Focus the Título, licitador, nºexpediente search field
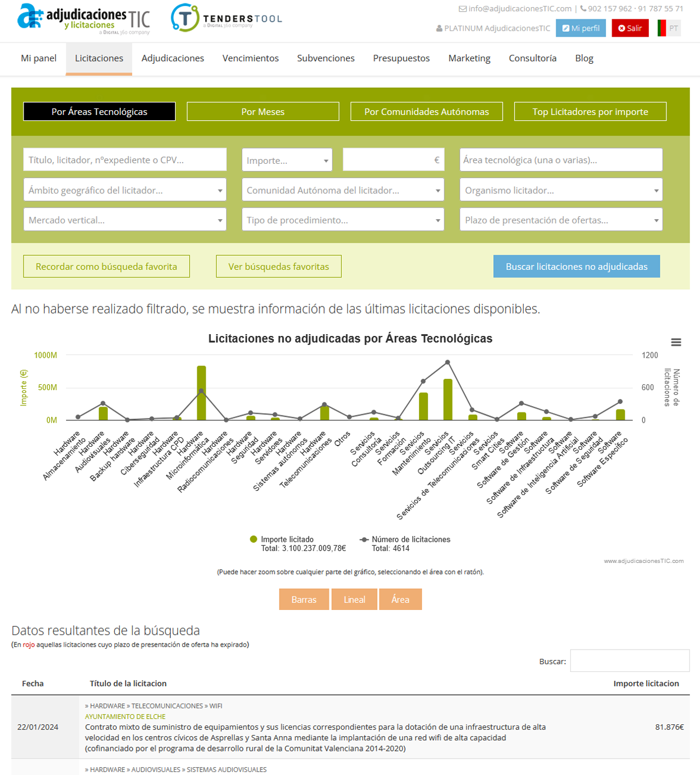Image resolution: width=700 pixels, height=775 pixels. pyautogui.click(x=125, y=160)
